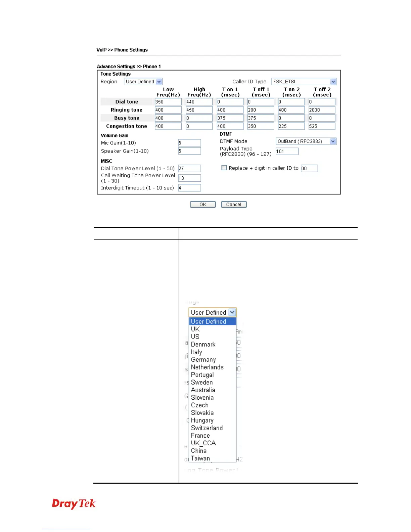Click the Ringing tone T on 2 field

pyautogui.click(x=291, y=110)
